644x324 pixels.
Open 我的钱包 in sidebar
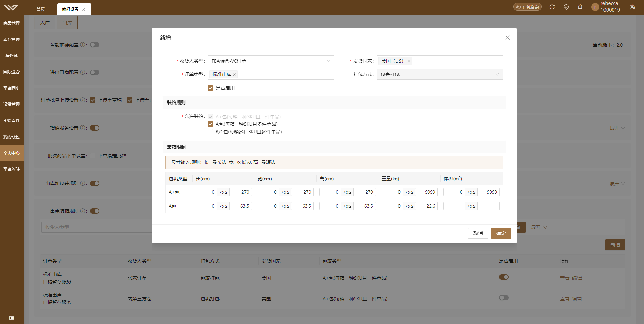(11, 137)
